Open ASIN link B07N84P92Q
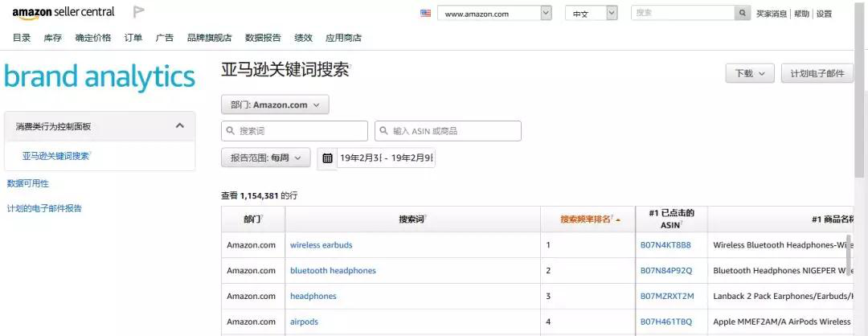 [665, 271]
